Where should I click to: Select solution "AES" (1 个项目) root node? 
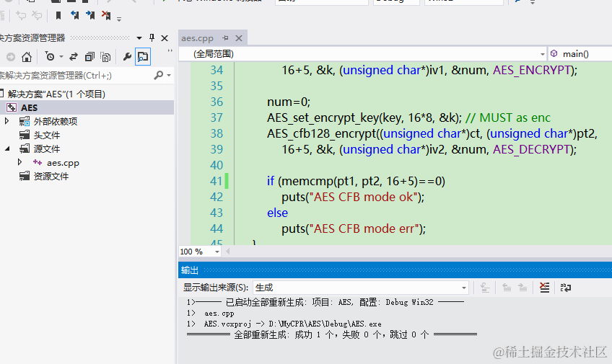coord(56,94)
